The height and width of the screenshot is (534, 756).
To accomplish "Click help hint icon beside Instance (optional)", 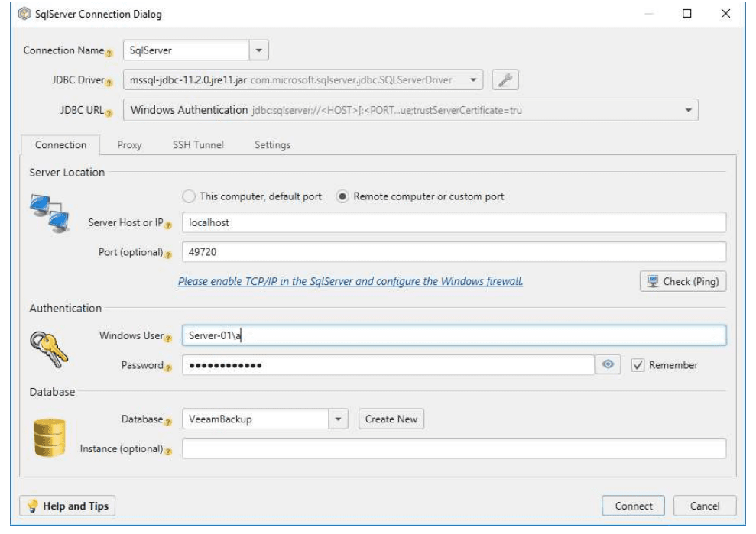I will [x=168, y=452].
